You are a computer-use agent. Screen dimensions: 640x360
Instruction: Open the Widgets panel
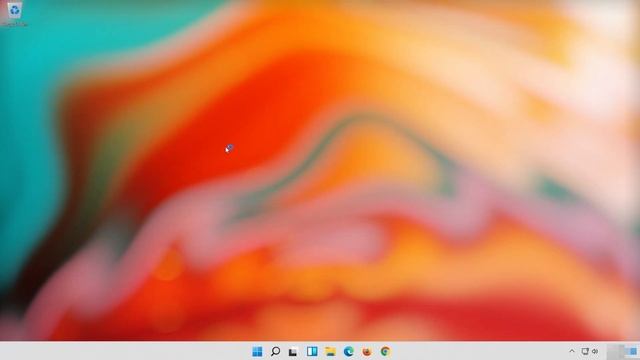coord(312,351)
